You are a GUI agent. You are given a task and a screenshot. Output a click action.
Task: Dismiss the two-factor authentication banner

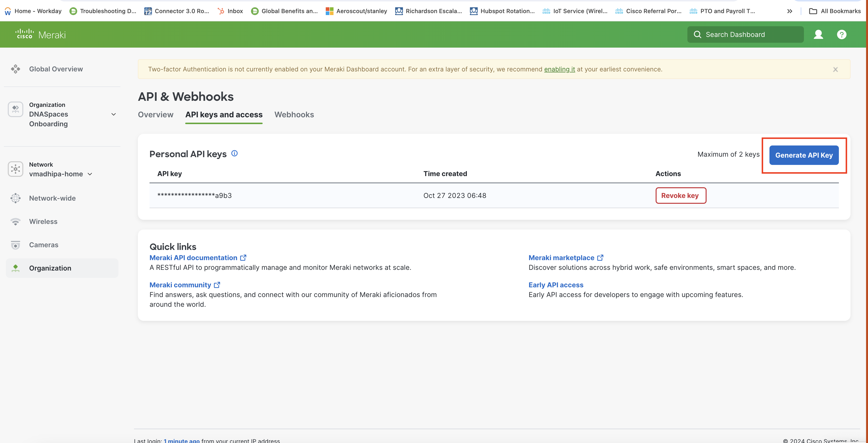(835, 69)
